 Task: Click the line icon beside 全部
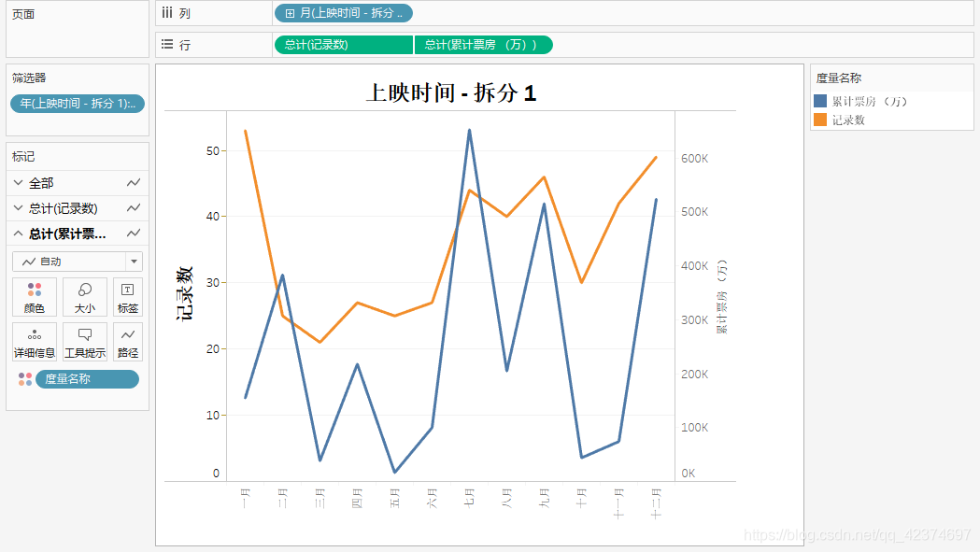133,182
